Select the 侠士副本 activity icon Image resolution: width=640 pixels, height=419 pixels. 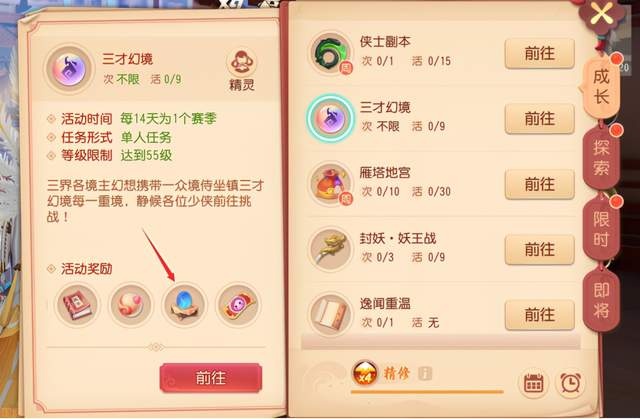tap(330, 53)
